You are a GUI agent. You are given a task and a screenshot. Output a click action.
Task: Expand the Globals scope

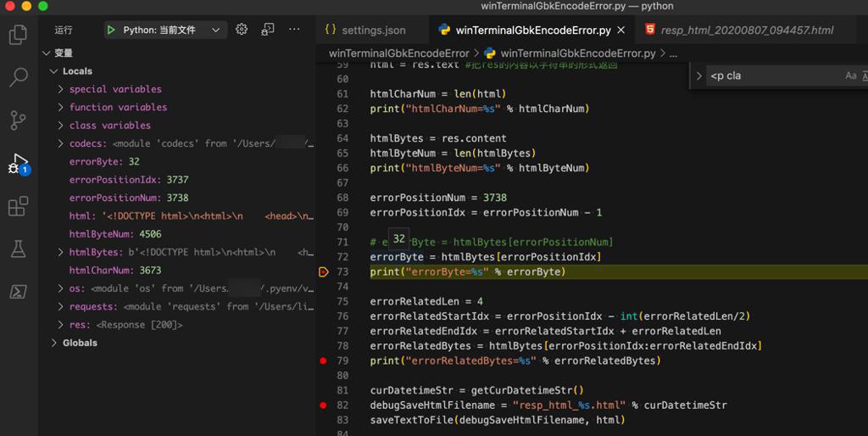pos(53,343)
